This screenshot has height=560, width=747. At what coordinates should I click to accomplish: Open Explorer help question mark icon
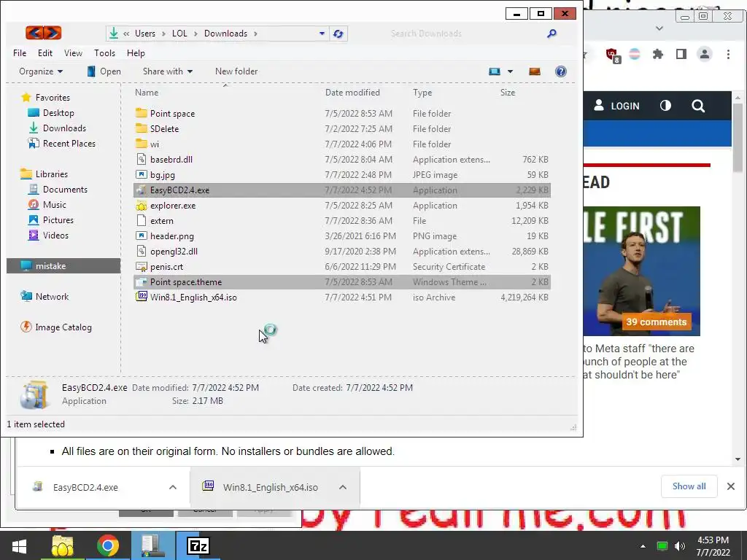coord(561,71)
